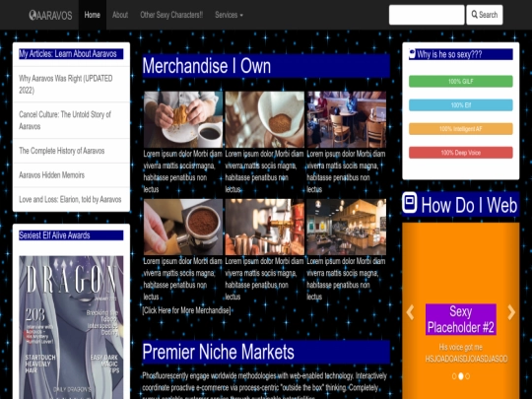
Task: Click the search input field
Action: coord(427,15)
